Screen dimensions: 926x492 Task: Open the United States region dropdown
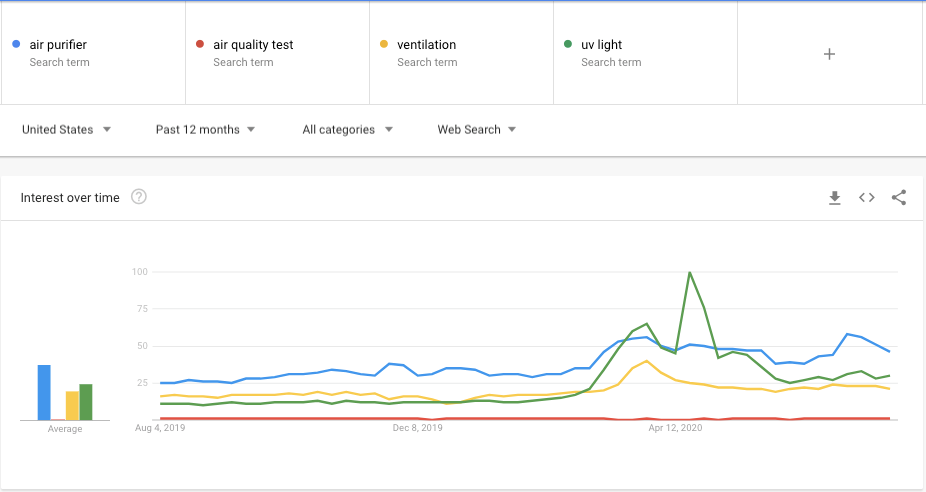(66, 130)
